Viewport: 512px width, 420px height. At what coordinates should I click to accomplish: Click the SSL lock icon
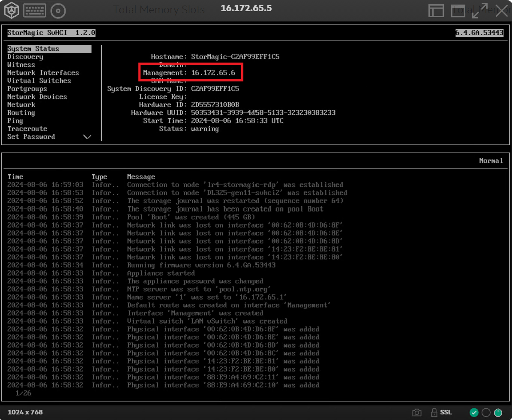click(434, 412)
